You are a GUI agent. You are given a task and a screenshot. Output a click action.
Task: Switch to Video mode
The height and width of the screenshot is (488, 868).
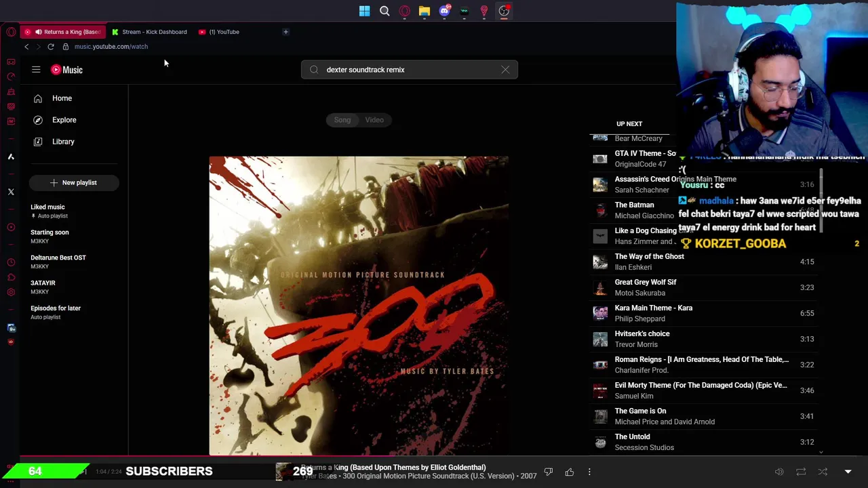pos(374,120)
